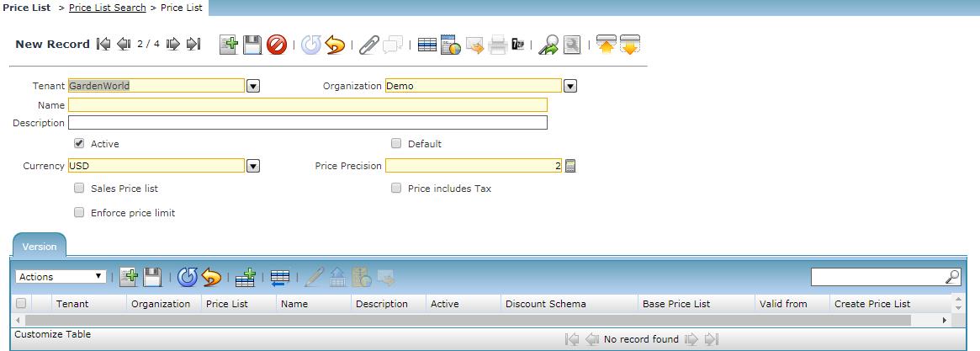Screen dimensions: 980x351
Task: Click the red Ignore/cancel changes icon
Action: (276, 45)
